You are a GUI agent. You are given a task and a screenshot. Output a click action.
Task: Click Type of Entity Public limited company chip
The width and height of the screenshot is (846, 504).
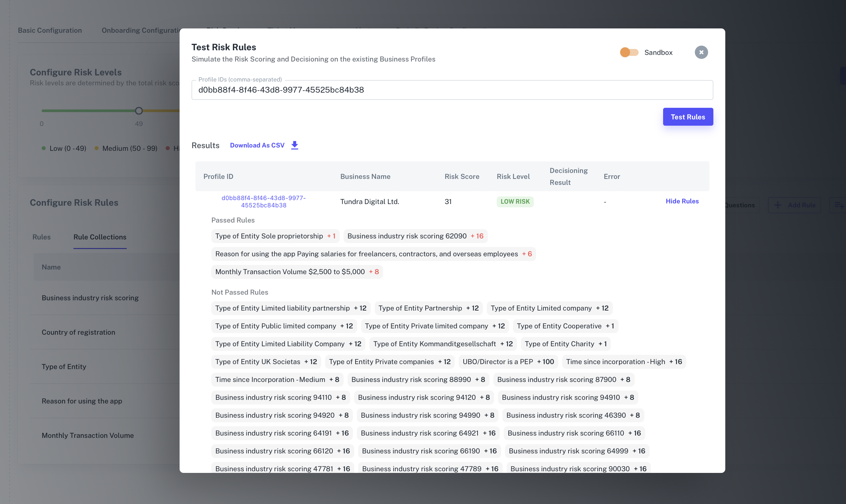pyautogui.click(x=284, y=326)
